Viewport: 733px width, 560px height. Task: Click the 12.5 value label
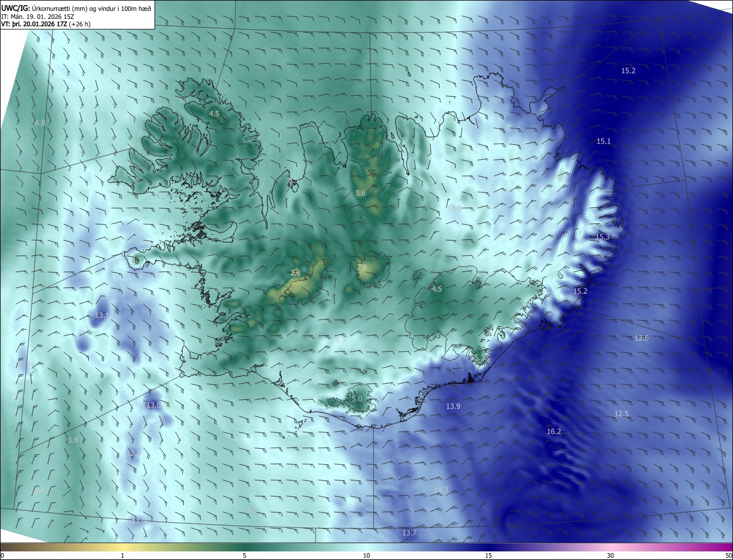[621, 414]
